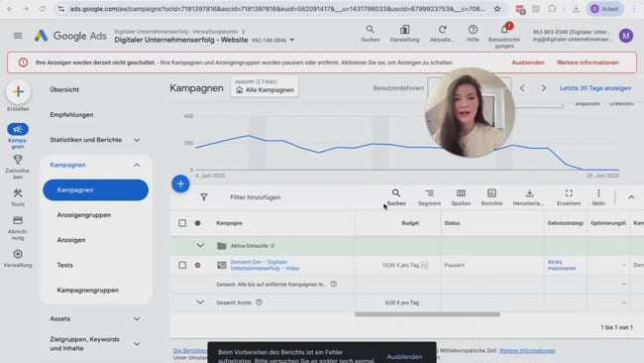Click the status column header dot
Screen dimensions: 644x363
[x=197, y=223]
